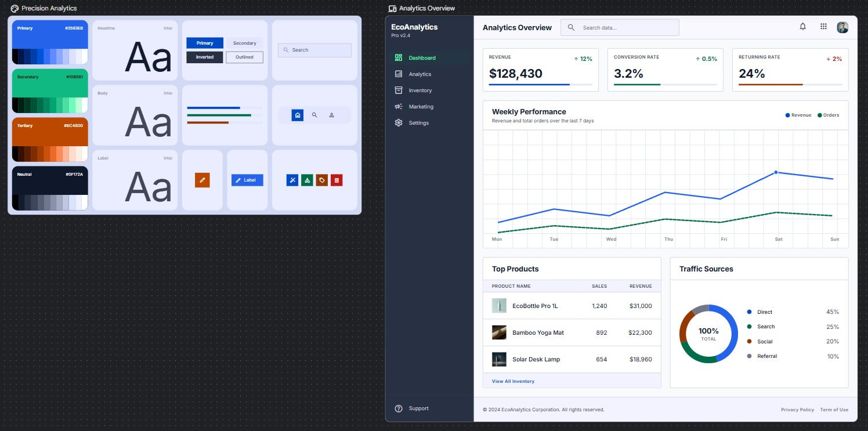Click the 100% TOTAL donut chart center
The height and width of the screenshot is (431, 868).
click(x=708, y=334)
